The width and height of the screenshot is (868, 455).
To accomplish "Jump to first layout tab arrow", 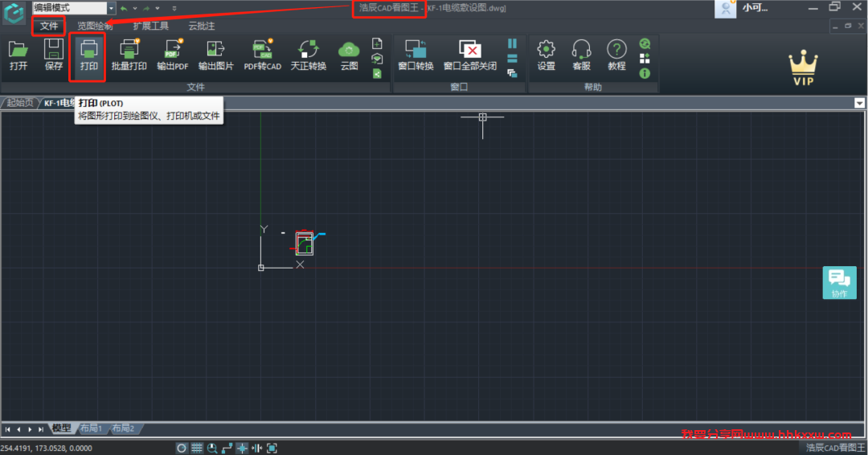I will click(x=8, y=429).
